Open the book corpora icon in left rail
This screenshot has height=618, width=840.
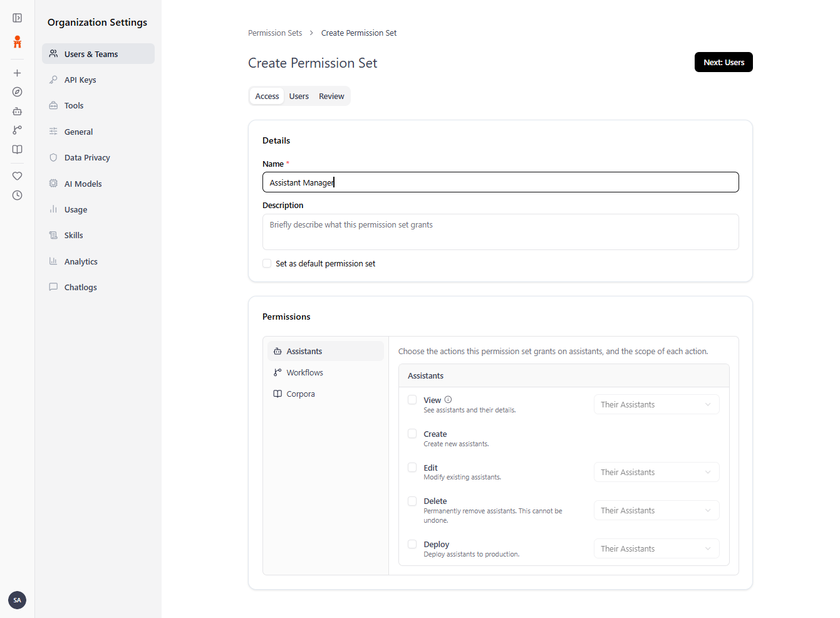pos(18,149)
